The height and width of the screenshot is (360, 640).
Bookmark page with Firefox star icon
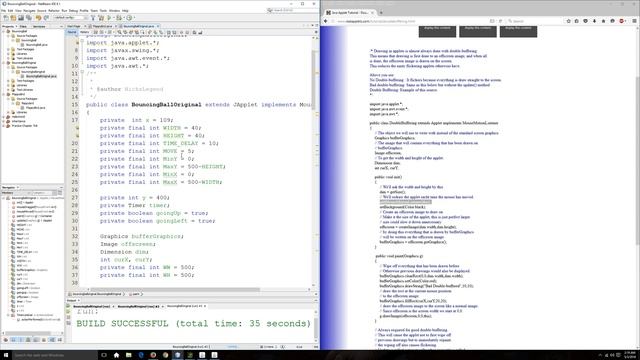568,21
